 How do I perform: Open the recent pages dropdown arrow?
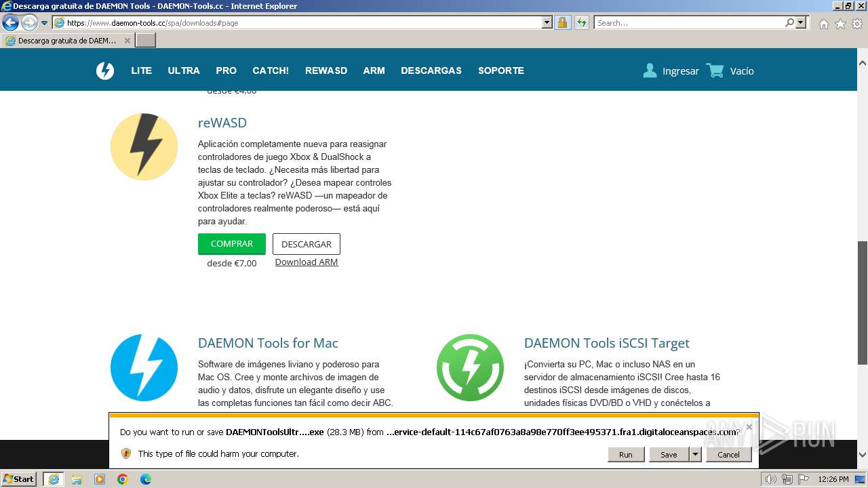[44, 22]
